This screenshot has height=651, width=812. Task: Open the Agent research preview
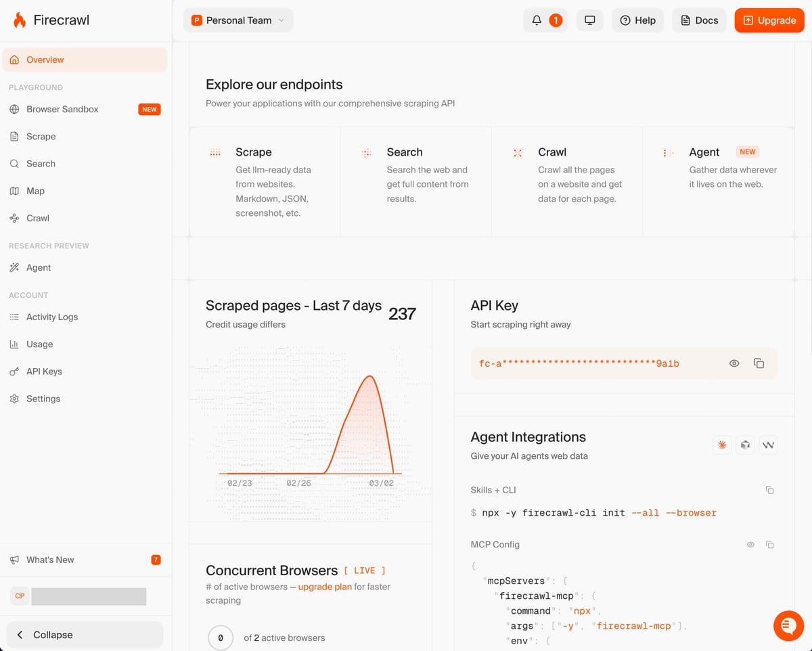point(39,267)
